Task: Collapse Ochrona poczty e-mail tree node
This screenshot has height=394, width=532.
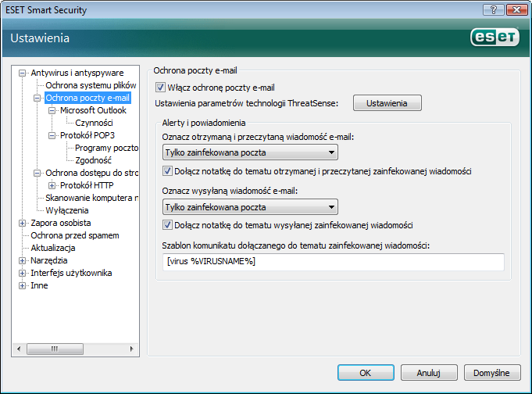Action: click(x=37, y=98)
